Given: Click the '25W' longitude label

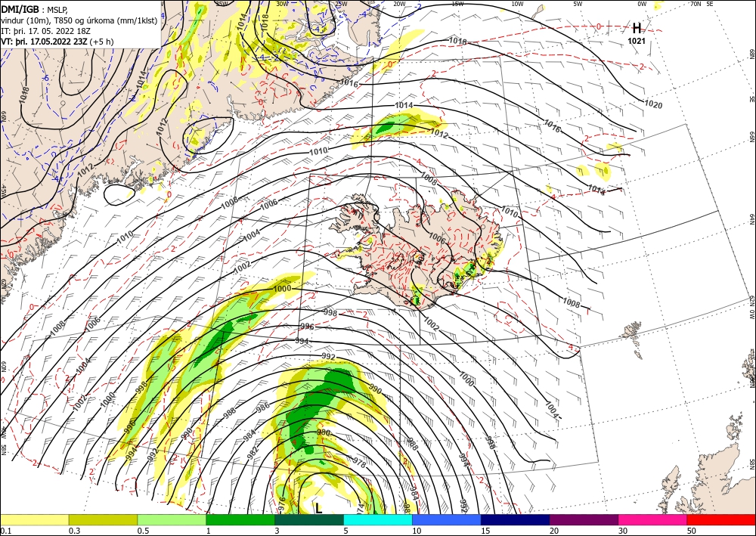Looking at the screenshot, I should 341,4.
